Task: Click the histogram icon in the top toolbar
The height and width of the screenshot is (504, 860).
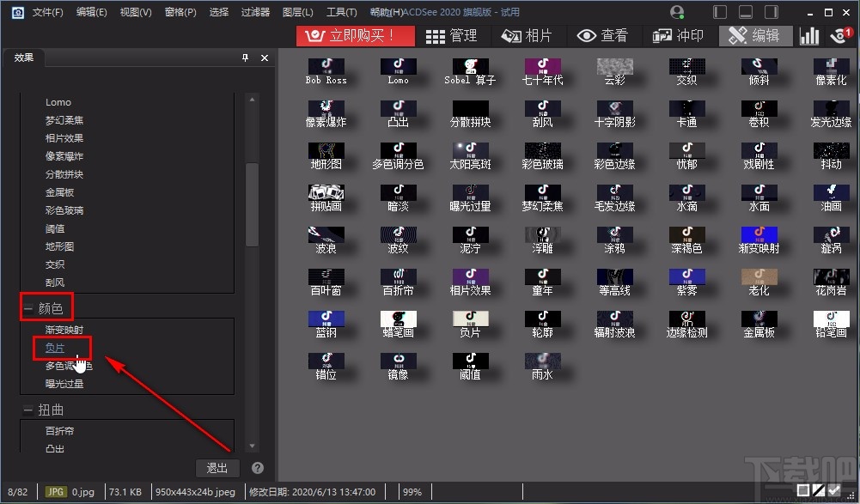Action: point(808,36)
